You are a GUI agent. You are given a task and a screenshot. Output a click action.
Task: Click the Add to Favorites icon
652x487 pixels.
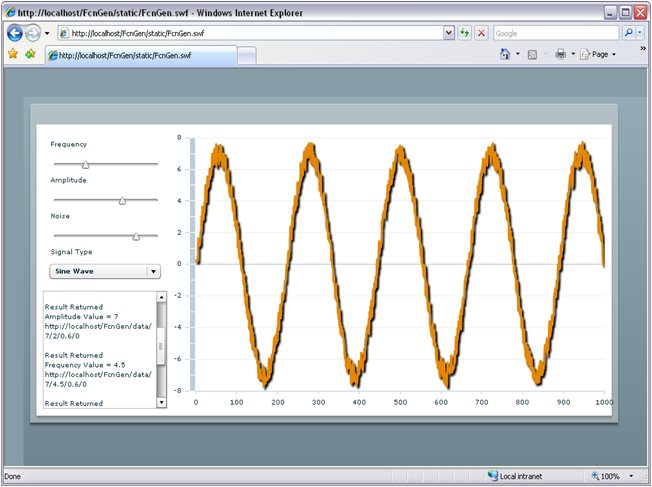(x=30, y=54)
